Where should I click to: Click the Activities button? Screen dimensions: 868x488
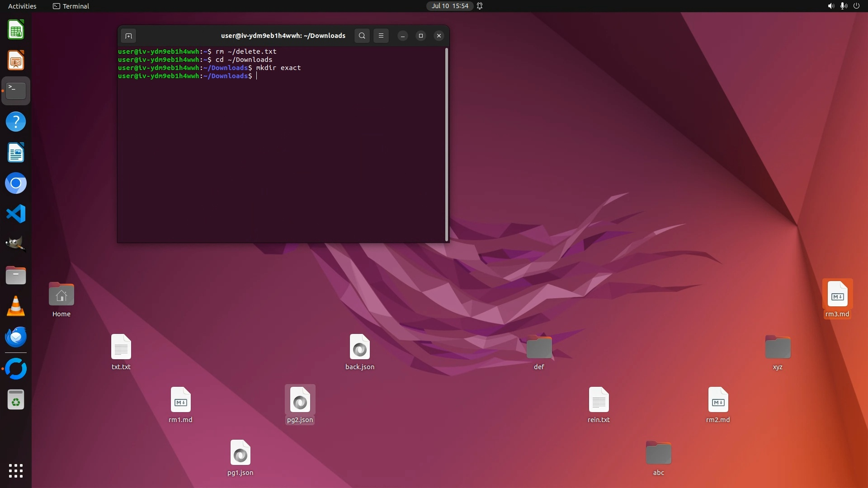[x=22, y=6]
